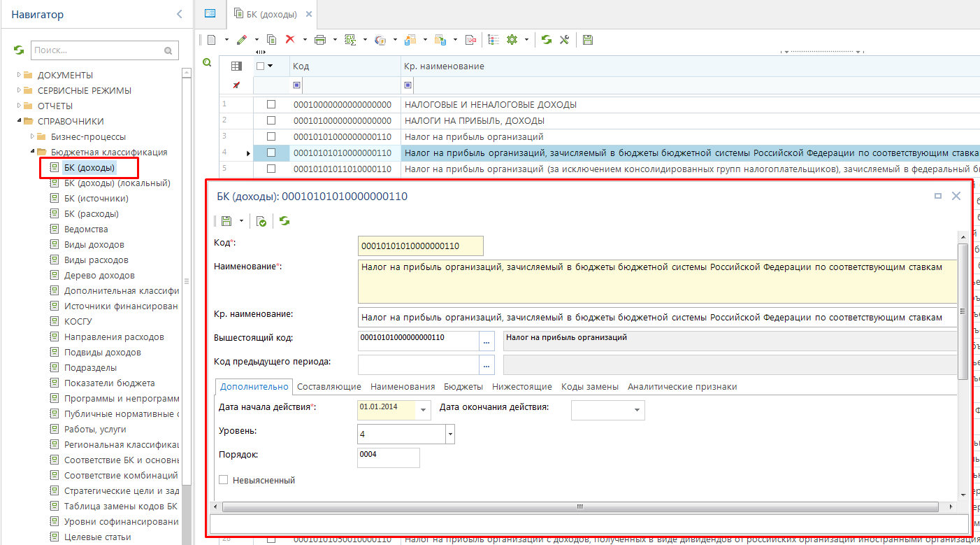Create a new record with the blank page icon
Viewport: 980px width, 545px height.
(x=211, y=40)
